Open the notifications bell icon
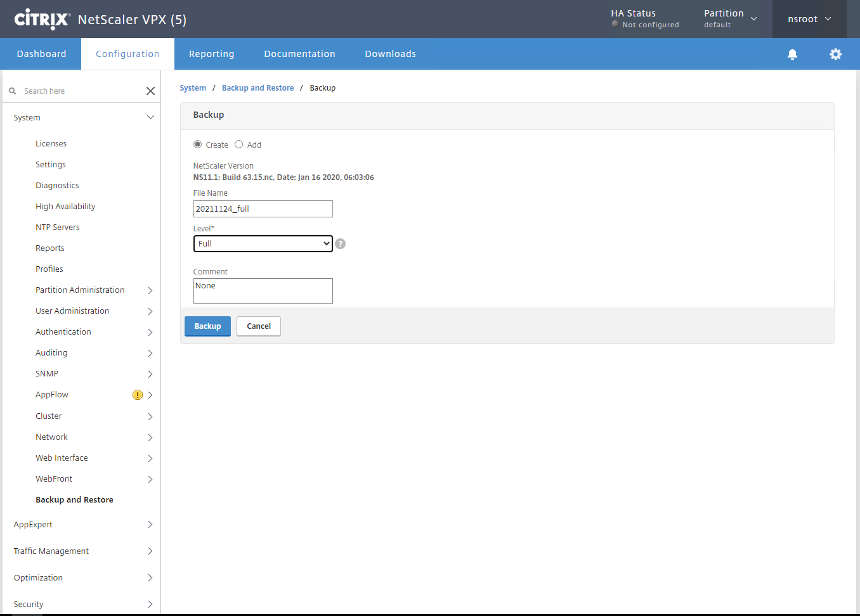860x616 pixels. [792, 55]
